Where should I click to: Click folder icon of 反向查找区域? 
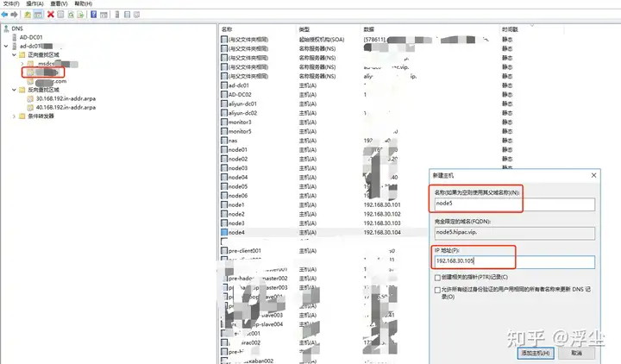(22, 90)
